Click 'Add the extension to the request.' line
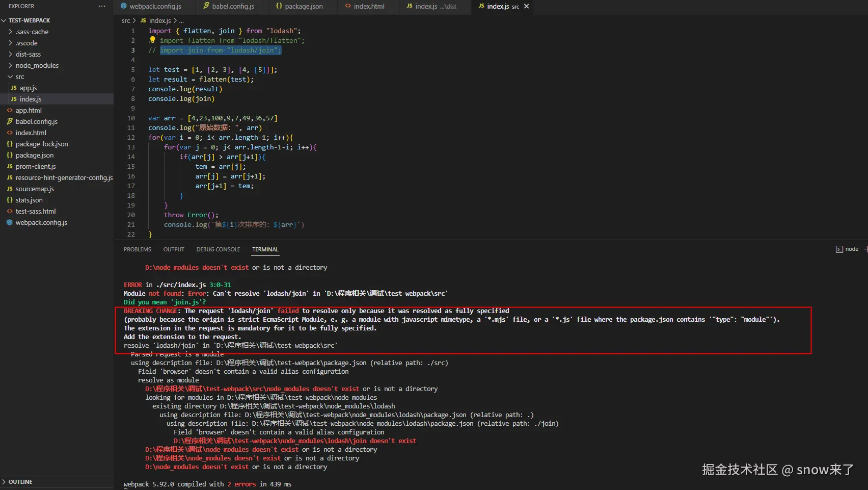The height and width of the screenshot is (490, 868). (182, 337)
